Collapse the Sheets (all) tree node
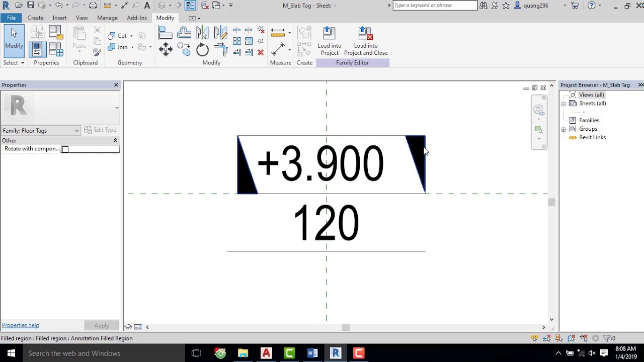 point(564,104)
